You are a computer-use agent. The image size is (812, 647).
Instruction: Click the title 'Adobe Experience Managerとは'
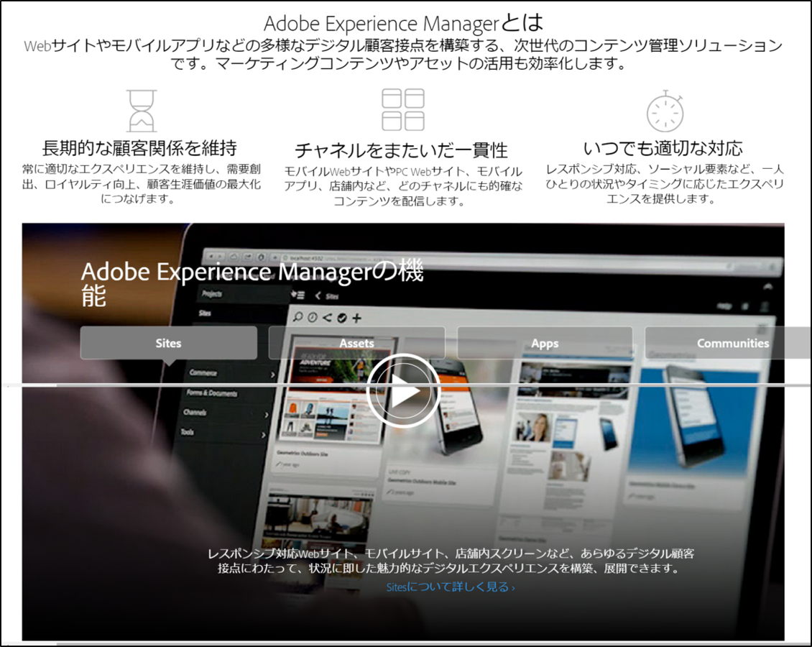pos(403,23)
